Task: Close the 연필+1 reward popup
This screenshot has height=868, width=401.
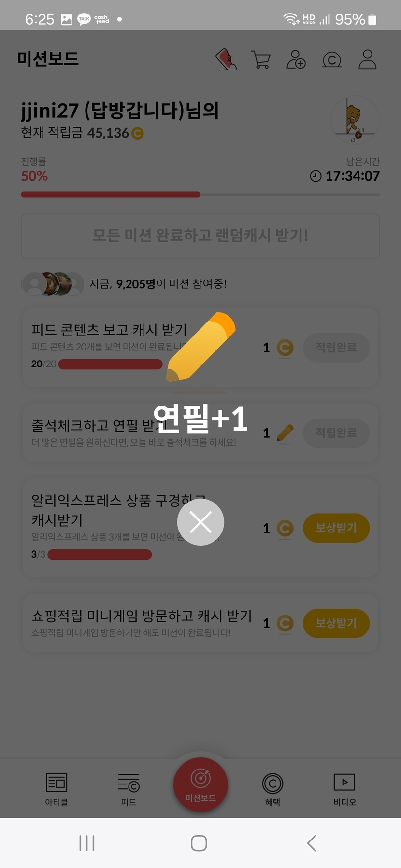Action: (x=200, y=522)
